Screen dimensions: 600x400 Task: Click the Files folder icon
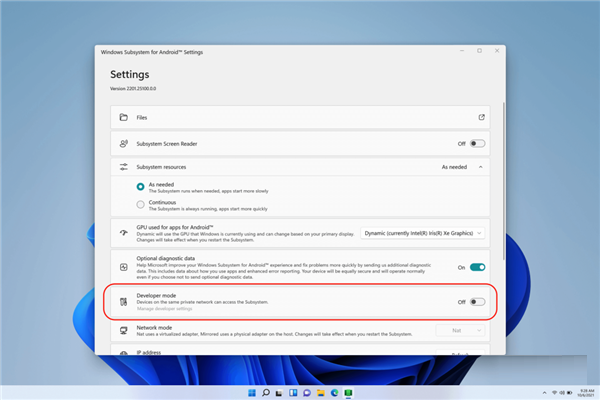coord(123,117)
